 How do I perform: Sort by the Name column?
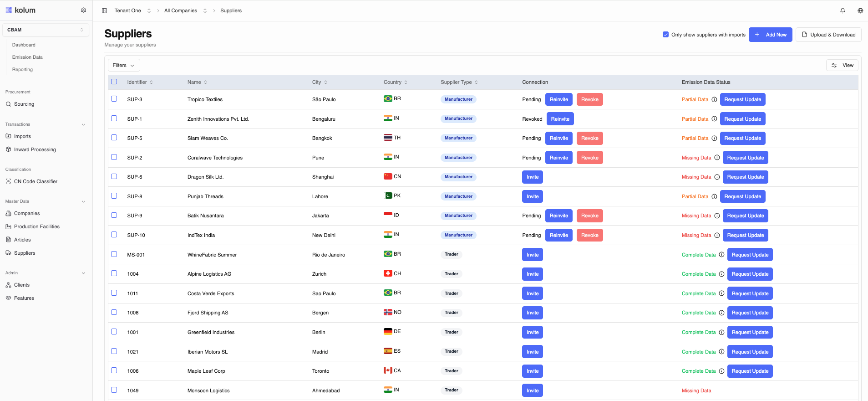pos(197,82)
